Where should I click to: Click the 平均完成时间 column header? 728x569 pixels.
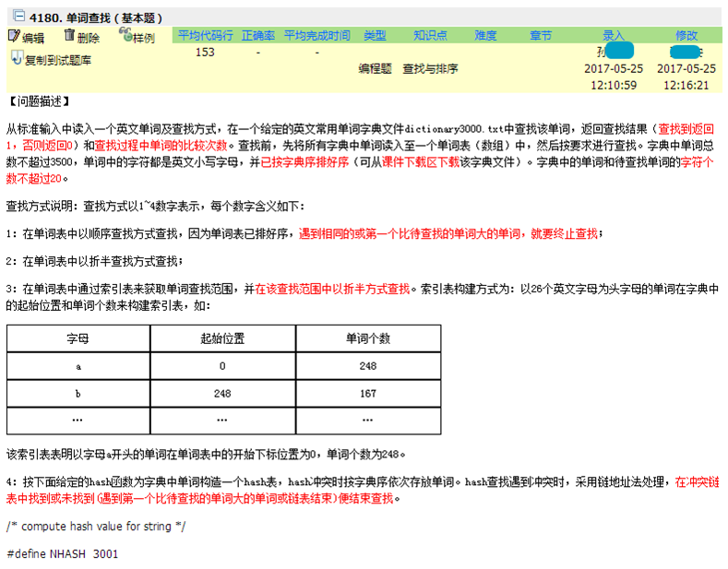[317, 35]
